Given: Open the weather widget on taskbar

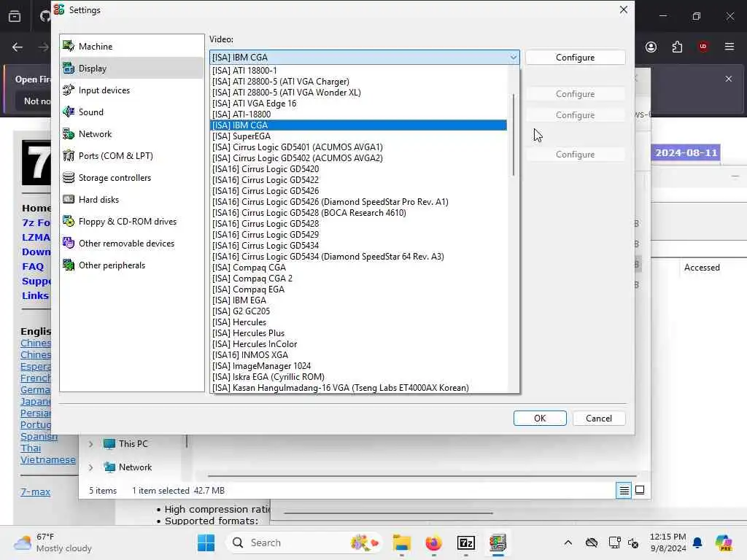Looking at the screenshot, I should (x=53, y=542).
